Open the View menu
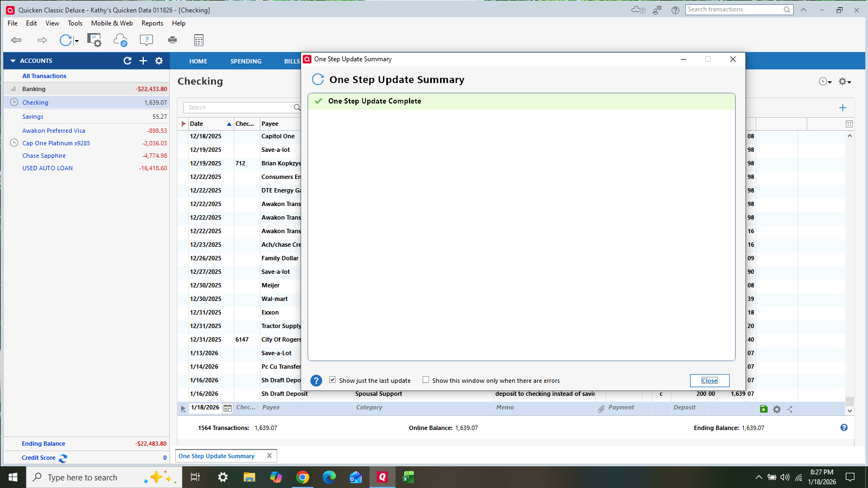Screen dimensions: 868x488 click(52, 23)
